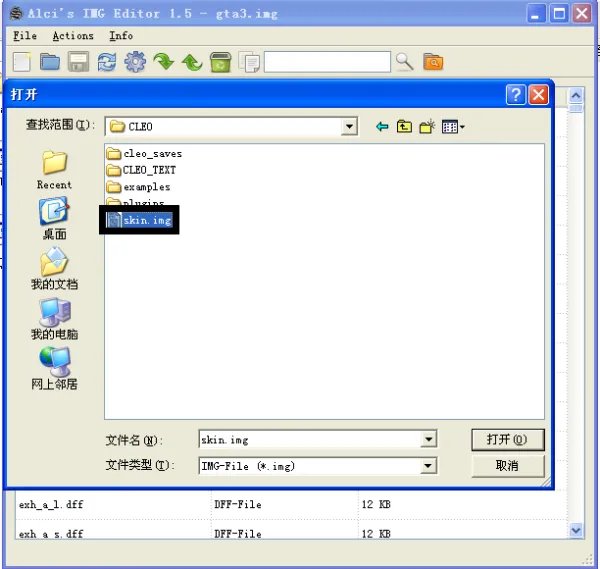This screenshot has height=569, width=600.
Task: Go up one folder level icon
Action: click(404, 126)
